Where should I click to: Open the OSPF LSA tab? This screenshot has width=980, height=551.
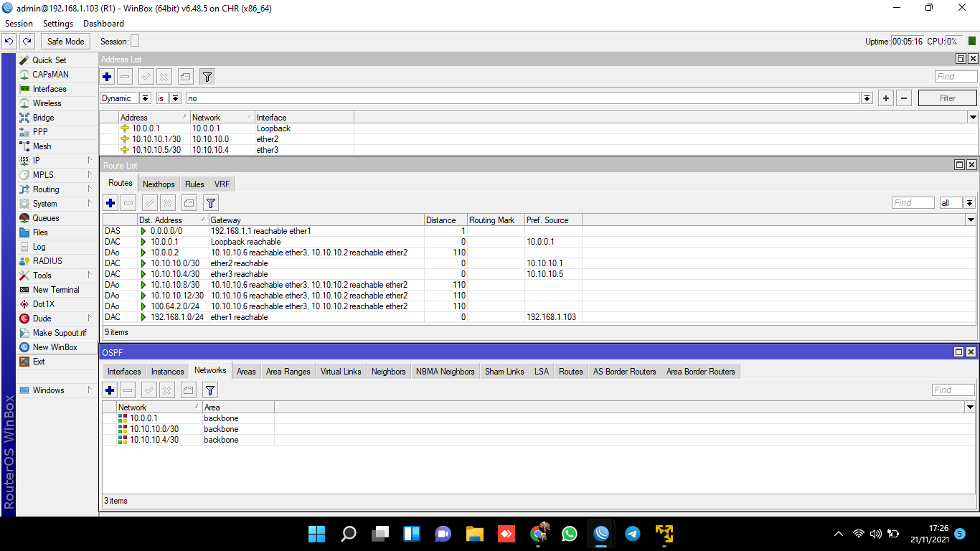click(x=541, y=372)
